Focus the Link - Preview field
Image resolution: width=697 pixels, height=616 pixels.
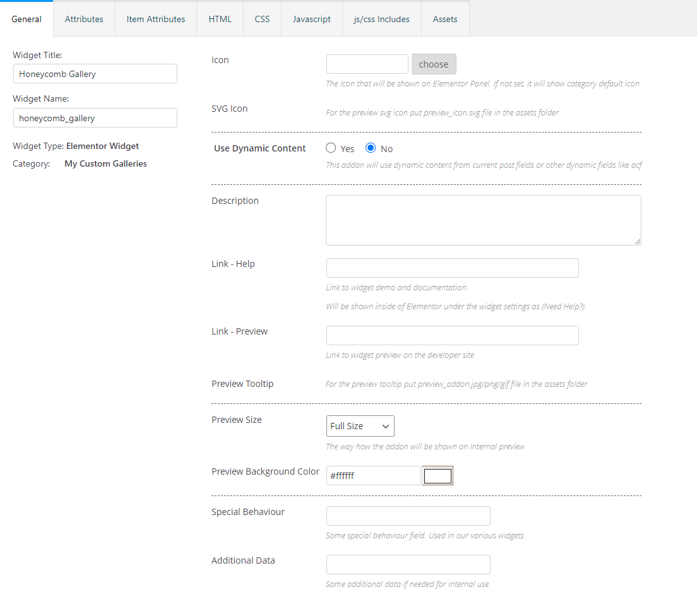click(453, 336)
